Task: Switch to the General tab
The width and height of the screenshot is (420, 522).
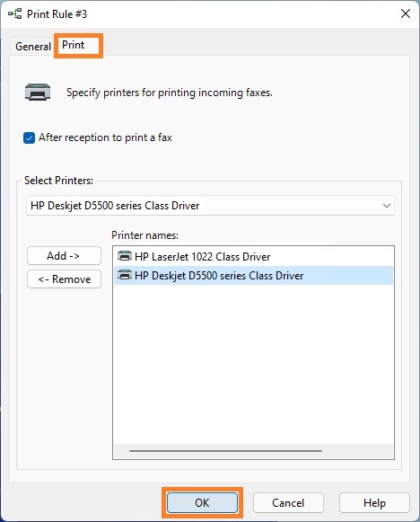Action: 33,47
